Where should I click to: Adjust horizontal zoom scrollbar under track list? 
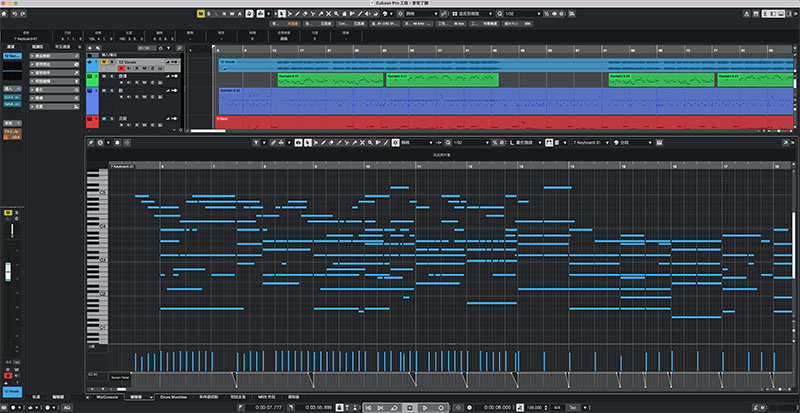coord(208,131)
